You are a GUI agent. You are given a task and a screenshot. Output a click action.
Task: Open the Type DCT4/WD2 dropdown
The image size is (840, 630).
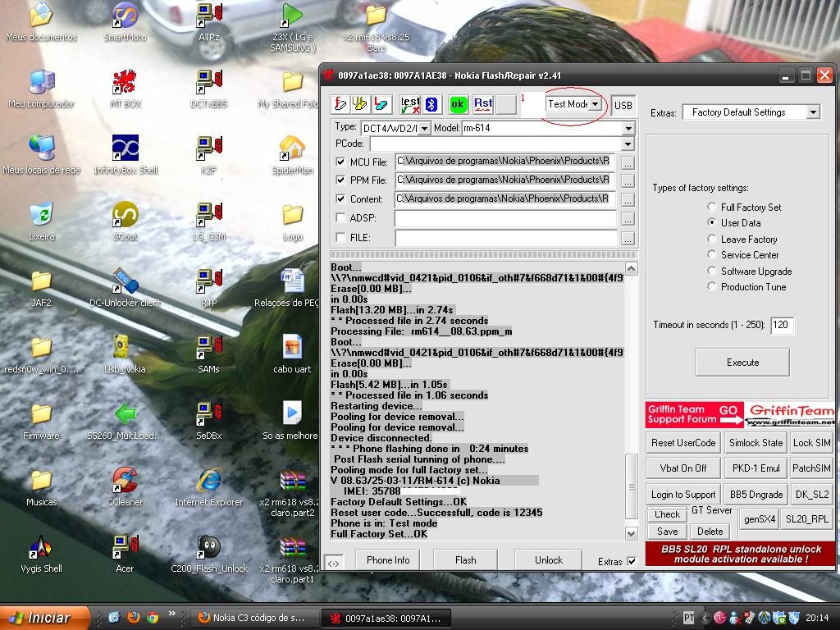pyautogui.click(x=424, y=129)
